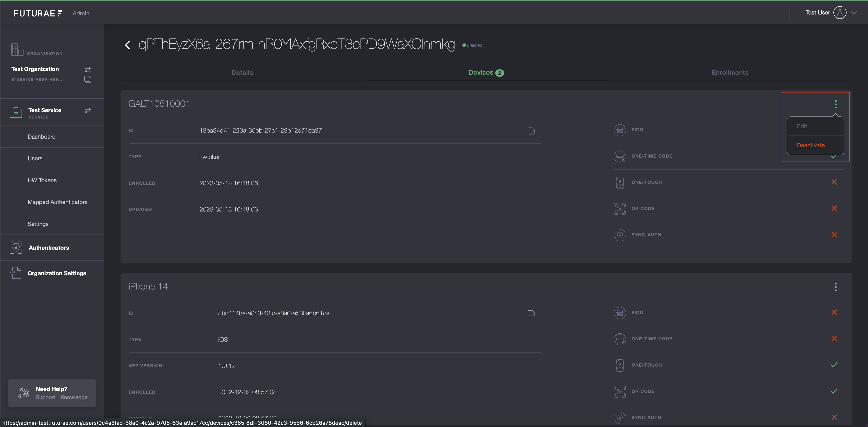This screenshot has width=868, height=427.
Task: Select ID text 13ba34d41-223a-30bb-27c1-23b12d71da37
Action: coord(261,130)
